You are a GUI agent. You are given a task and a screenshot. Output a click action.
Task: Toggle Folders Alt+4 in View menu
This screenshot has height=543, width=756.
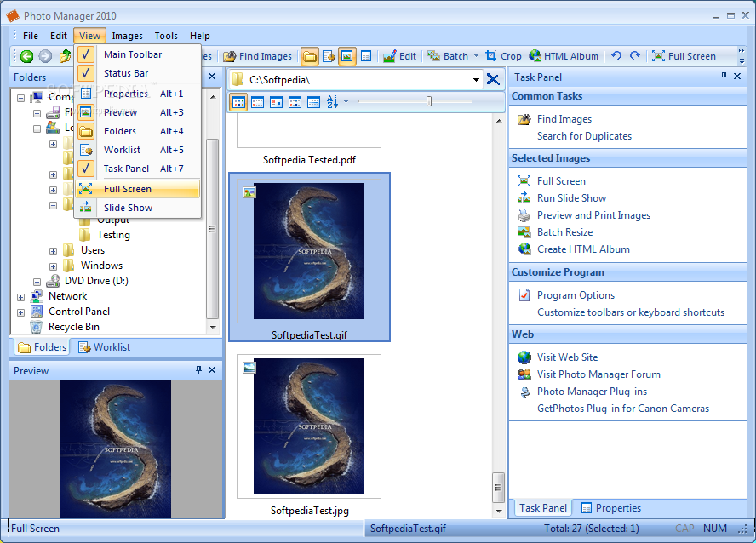[x=137, y=132]
